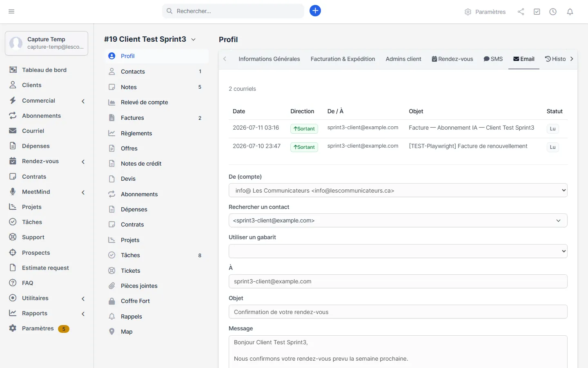
Task: Expand the Utilitaires submenu chevron
Action: [83, 298]
